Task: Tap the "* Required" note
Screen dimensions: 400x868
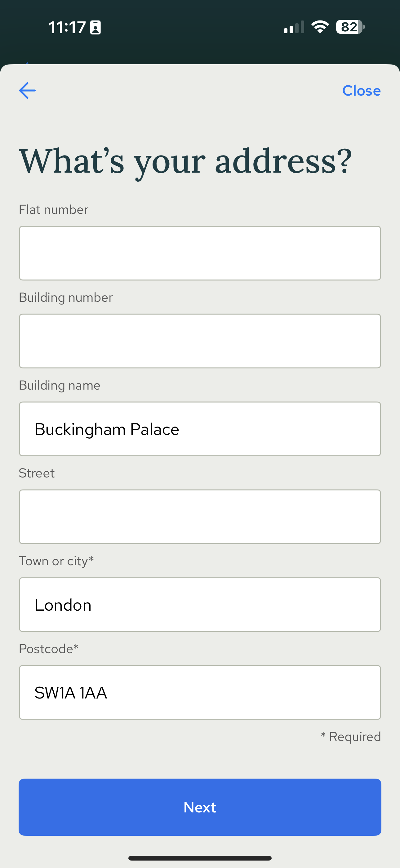Action: point(350,737)
